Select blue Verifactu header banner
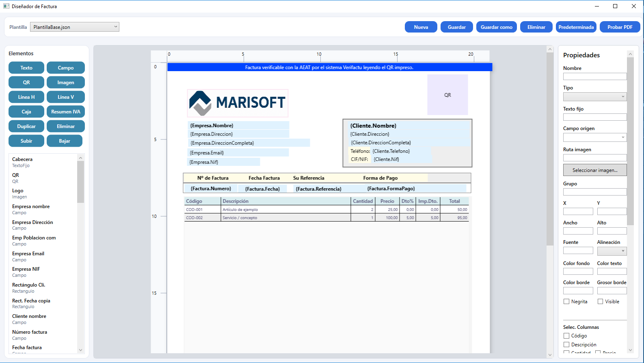Screen dimensions: 644x363 (x=329, y=67)
